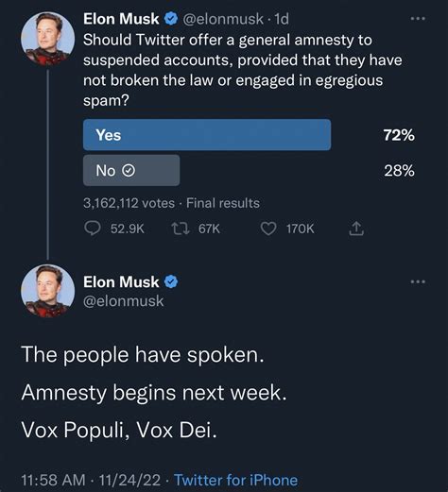This screenshot has width=448, height=492.
Task: Click the @elonmusk handle in the top tweet
Action: [223, 19]
